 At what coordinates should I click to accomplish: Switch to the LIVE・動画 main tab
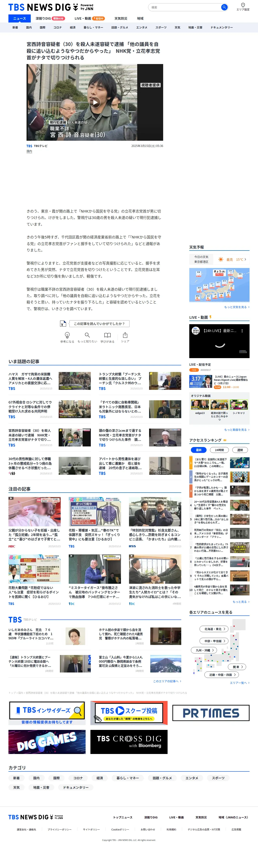coord(89,18)
